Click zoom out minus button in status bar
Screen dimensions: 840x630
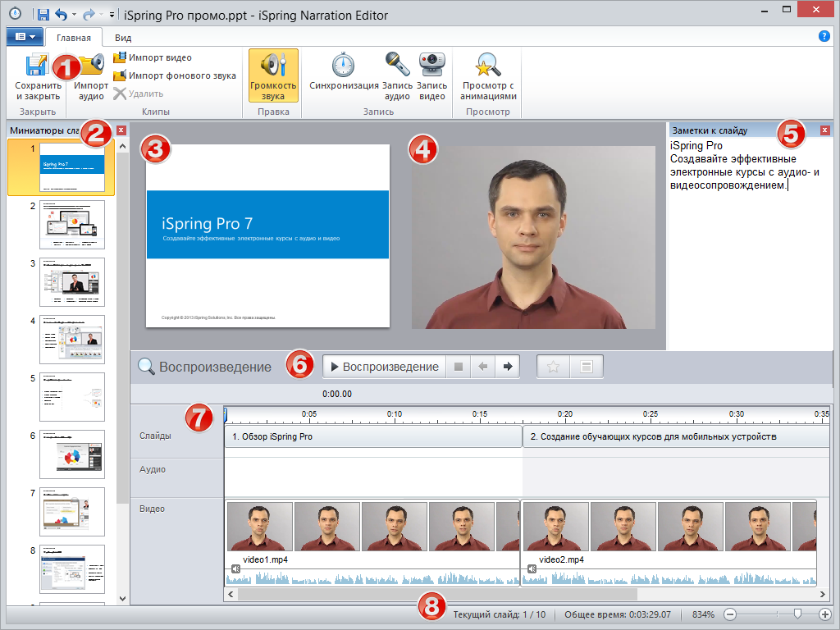729,614
